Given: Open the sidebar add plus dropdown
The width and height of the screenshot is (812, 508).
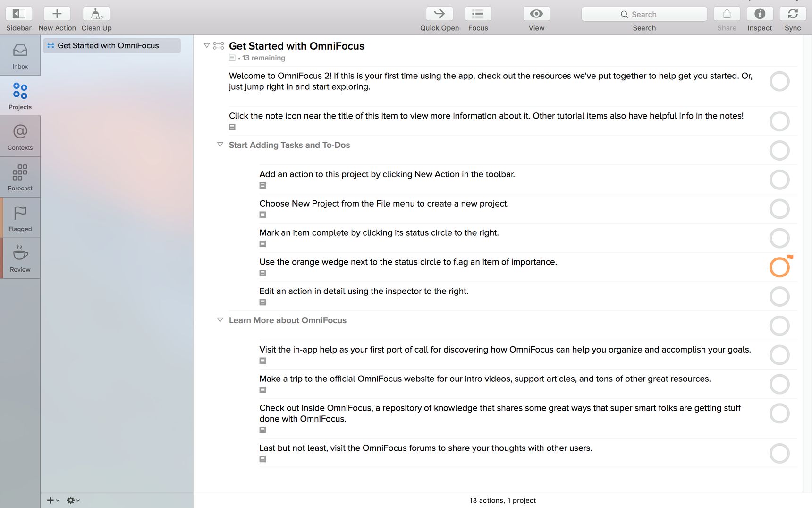Looking at the screenshot, I should click(x=53, y=500).
